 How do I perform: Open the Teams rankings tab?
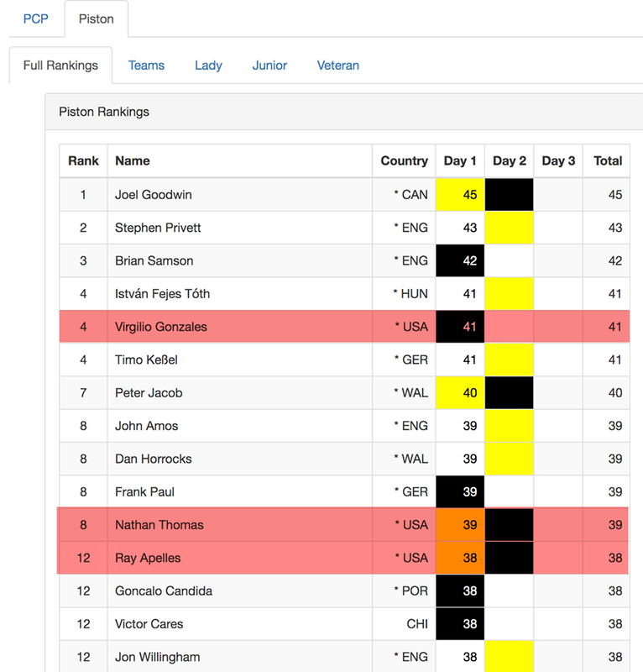pos(147,66)
